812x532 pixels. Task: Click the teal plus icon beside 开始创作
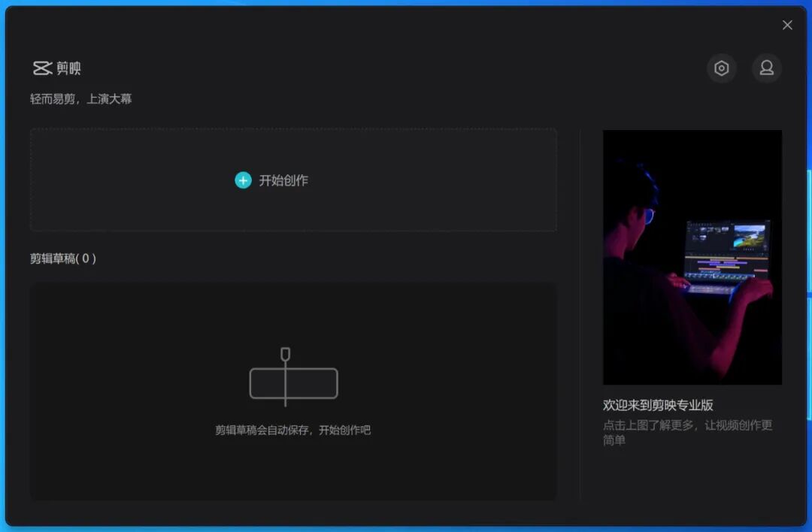(x=242, y=180)
